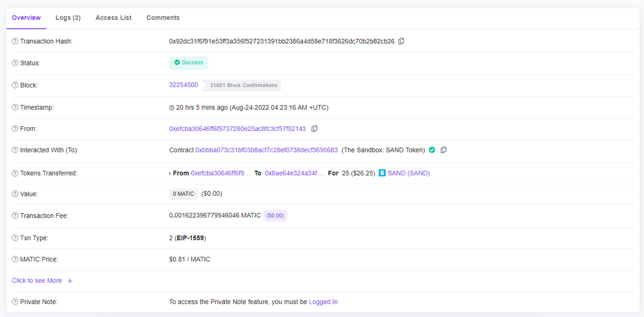Click the 2 (EIP-1559) txn type text
Image resolution: width=644 pixels, height=317 pixels.
tap(187, 238)
